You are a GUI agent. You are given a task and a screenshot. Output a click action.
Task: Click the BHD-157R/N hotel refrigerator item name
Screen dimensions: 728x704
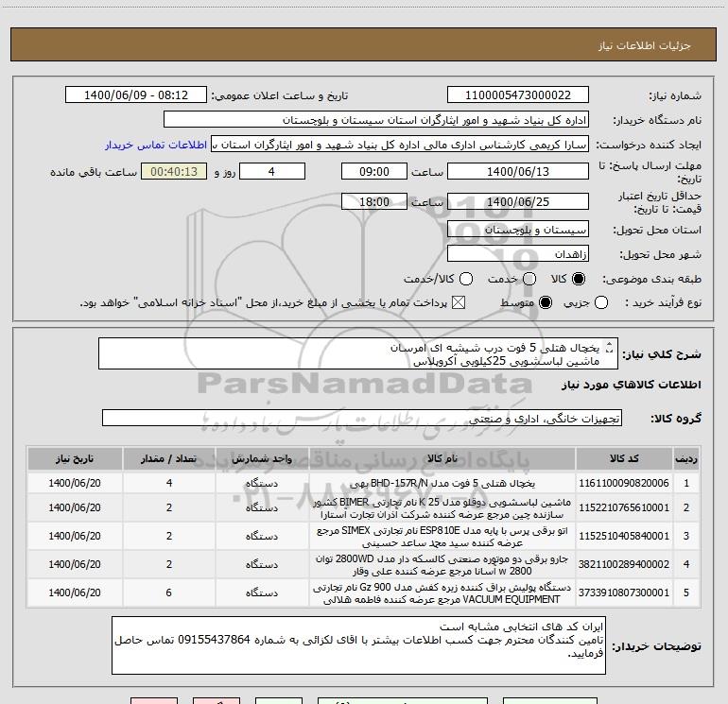tap(442, 483)
